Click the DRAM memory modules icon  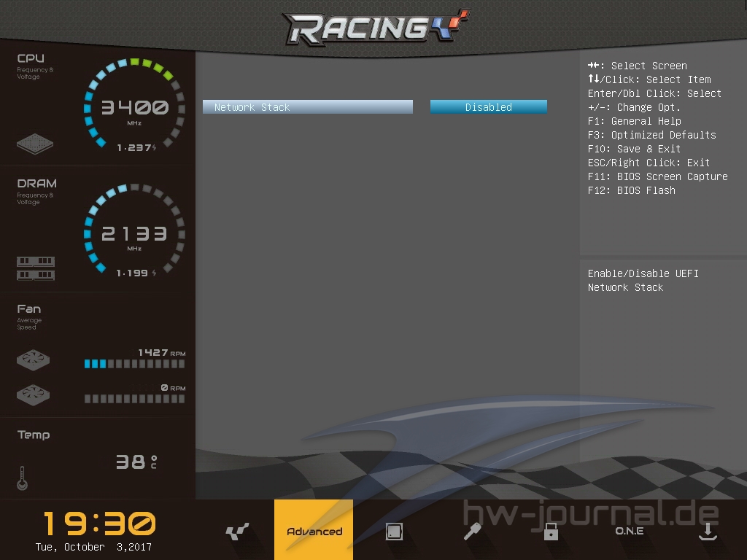[x=36, y=268]
